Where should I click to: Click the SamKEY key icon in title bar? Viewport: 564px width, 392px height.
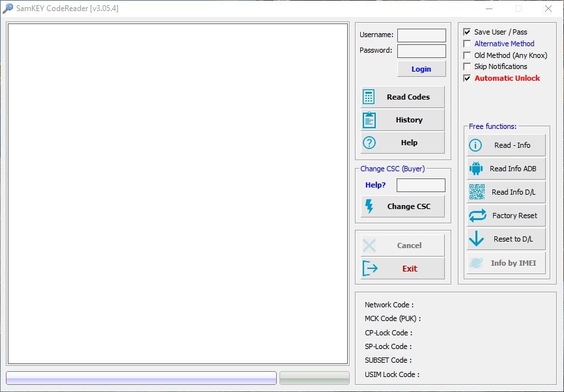pyautogui.click(x=8, y=8)
